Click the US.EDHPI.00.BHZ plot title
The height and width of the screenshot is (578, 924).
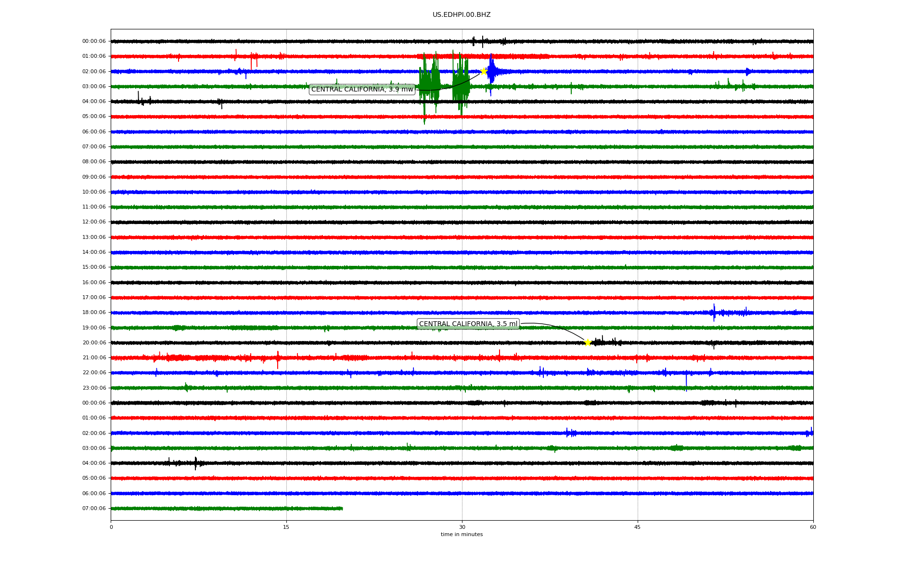pos(462,15)
